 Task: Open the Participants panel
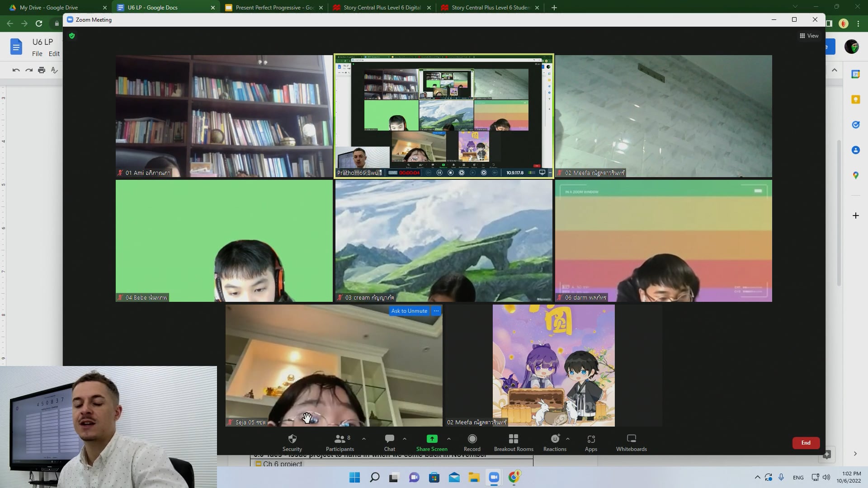(x=340, y=439)
